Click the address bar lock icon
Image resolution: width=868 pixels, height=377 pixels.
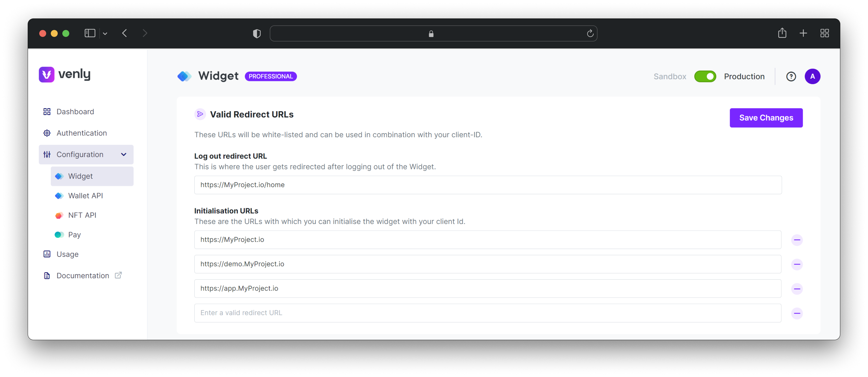431,34
